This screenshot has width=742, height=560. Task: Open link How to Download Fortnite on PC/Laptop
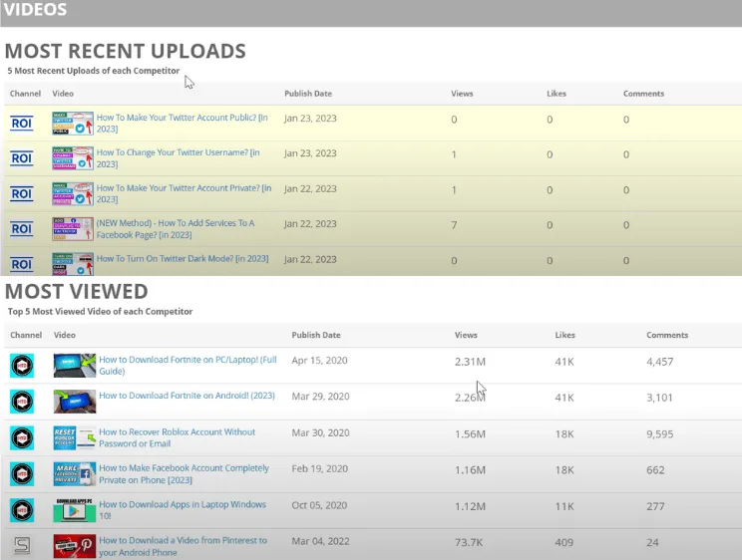(x=187, y=365)
